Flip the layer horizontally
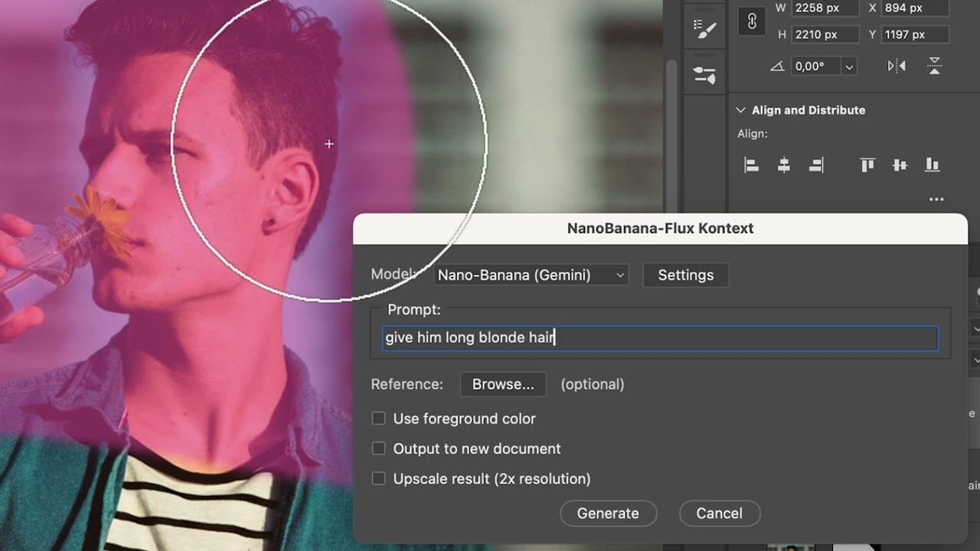The width and height of the screenshot is (980, 551). coord(897,67)
